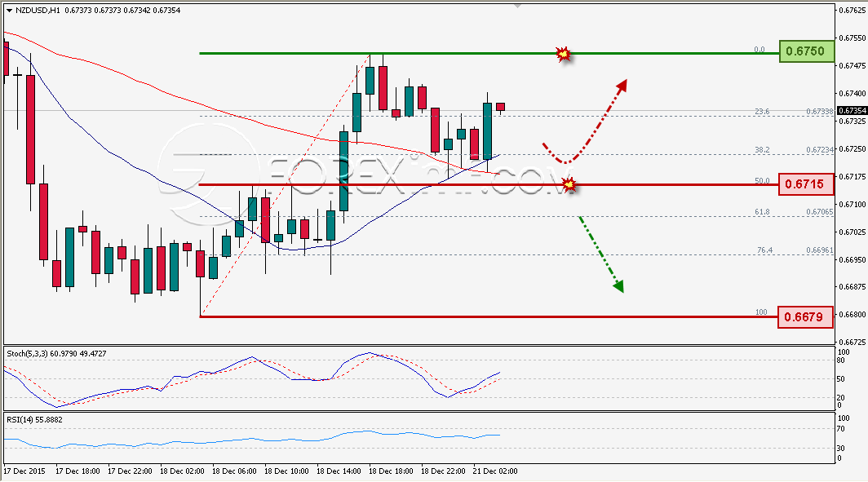
Task: Click the OHLC values in chart header
Action: click(123, 10)
